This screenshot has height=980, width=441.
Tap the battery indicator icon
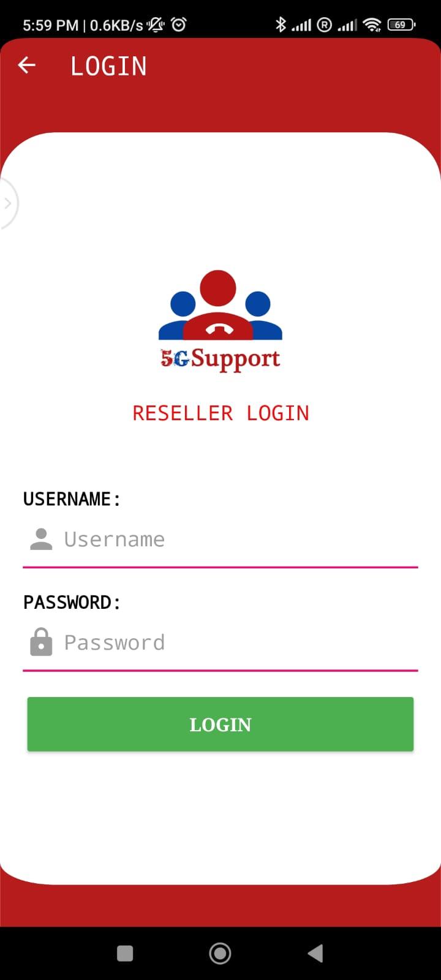[x=401, y=24]
